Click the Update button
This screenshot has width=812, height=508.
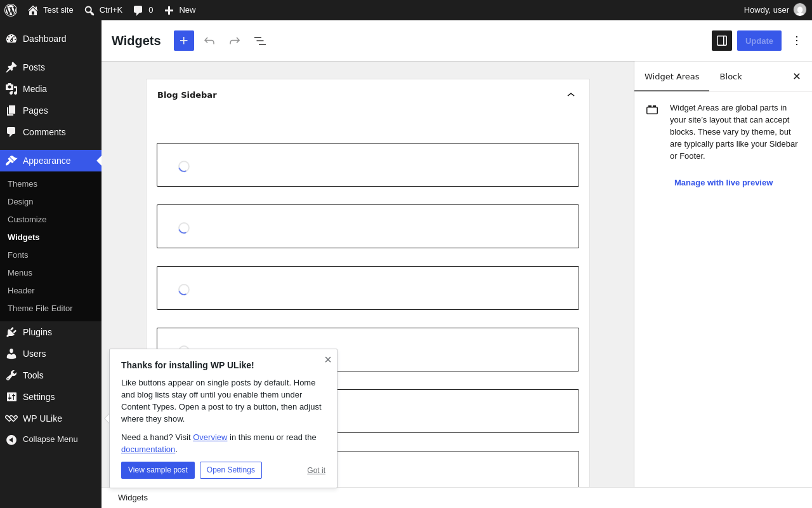759,41
